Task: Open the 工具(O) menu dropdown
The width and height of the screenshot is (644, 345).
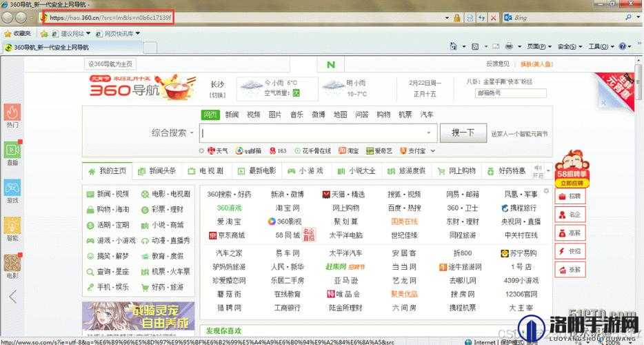Action: [601, 46]
